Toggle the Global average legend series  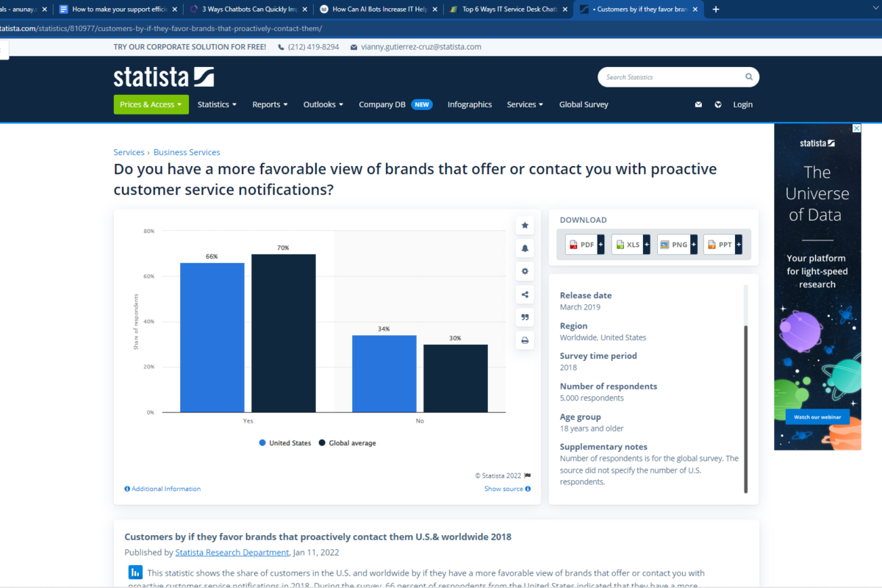pyautogui.click(x=347, y=443)
